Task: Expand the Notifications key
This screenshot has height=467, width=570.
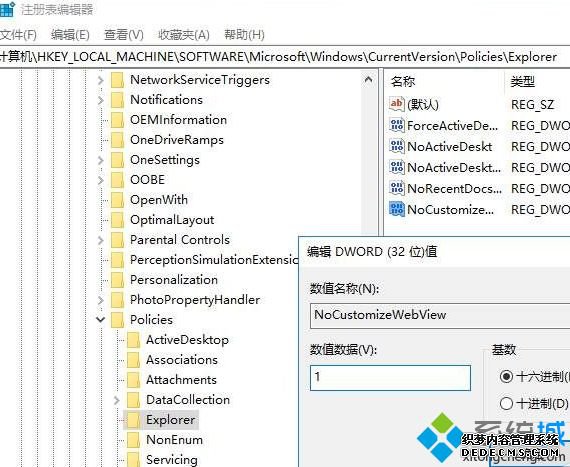Action: click(x=101, y=100)
